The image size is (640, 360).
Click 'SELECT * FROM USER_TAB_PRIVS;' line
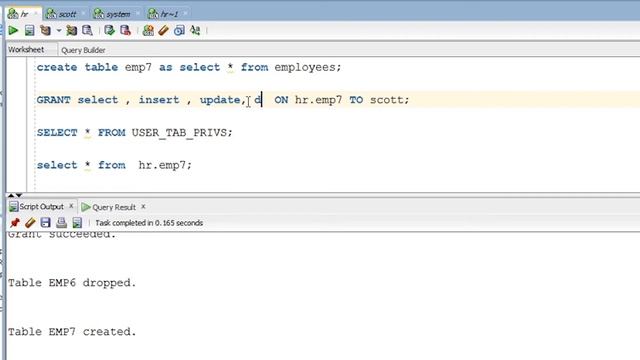pos(135,133)
